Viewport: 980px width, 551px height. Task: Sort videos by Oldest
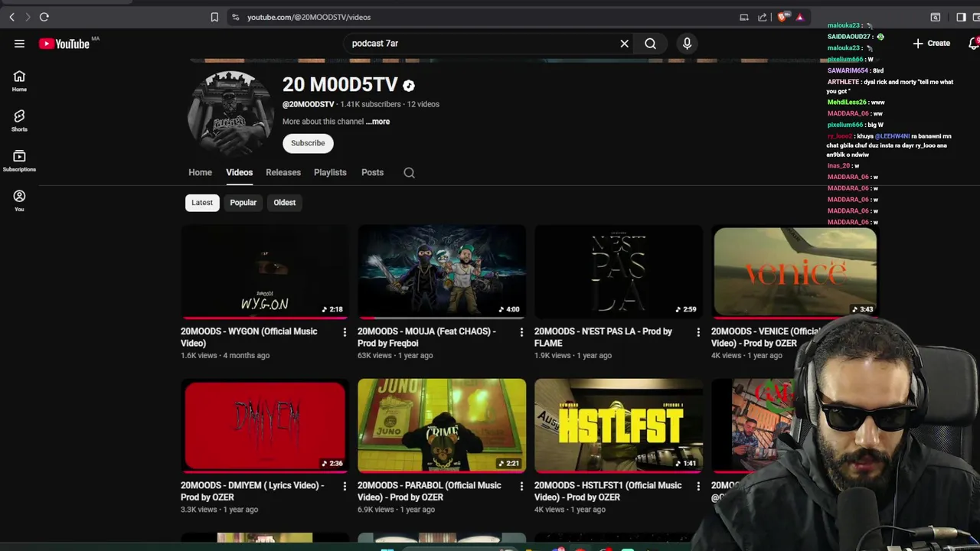click(284, 203)
